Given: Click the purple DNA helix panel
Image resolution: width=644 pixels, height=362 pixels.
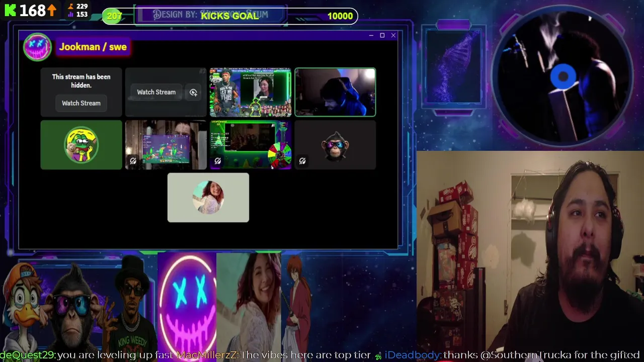Looking at the screenshot, I should [x=454, y=66].
